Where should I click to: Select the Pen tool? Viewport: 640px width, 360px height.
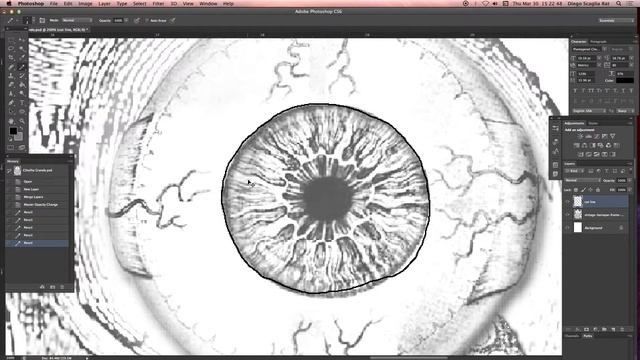coord(11,102)
